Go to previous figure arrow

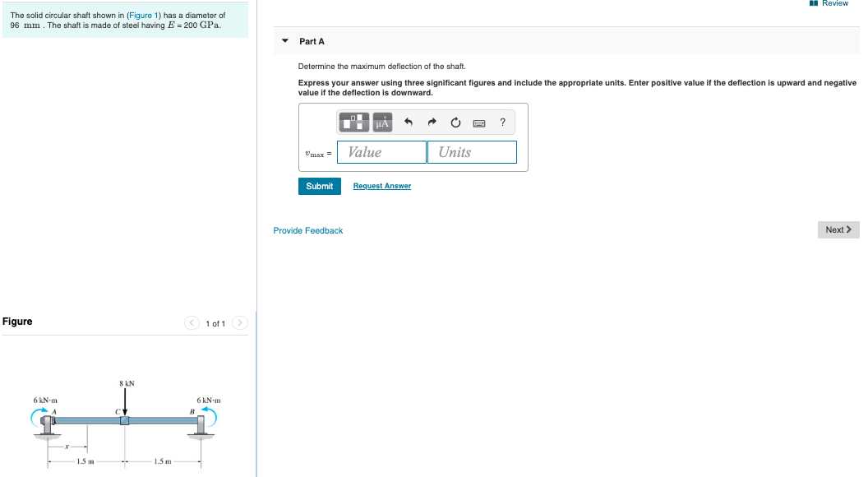pos(192,323)
